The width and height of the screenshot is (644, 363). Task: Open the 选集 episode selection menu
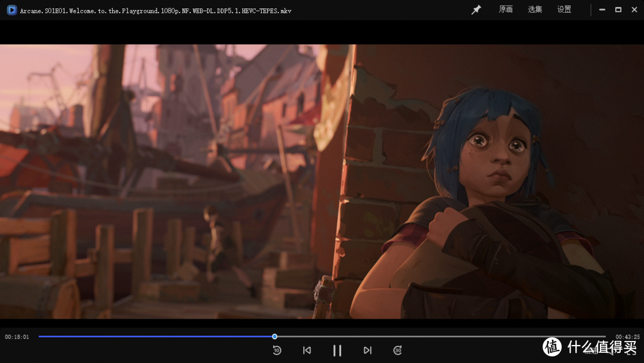(535, 10)
